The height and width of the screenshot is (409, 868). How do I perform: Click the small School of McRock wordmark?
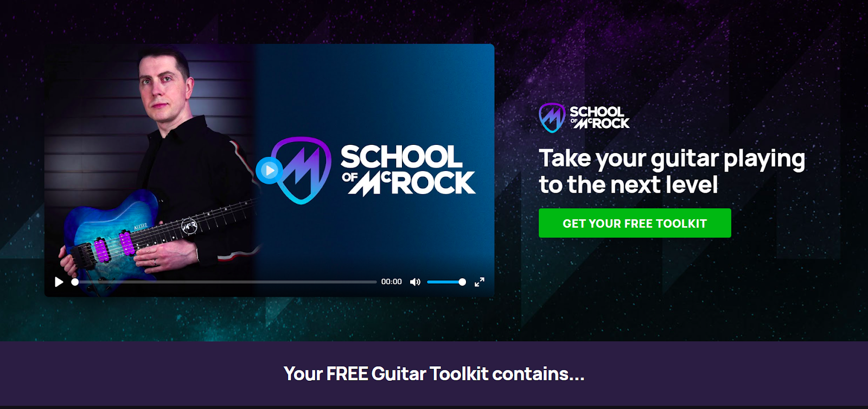pos(599,118)
